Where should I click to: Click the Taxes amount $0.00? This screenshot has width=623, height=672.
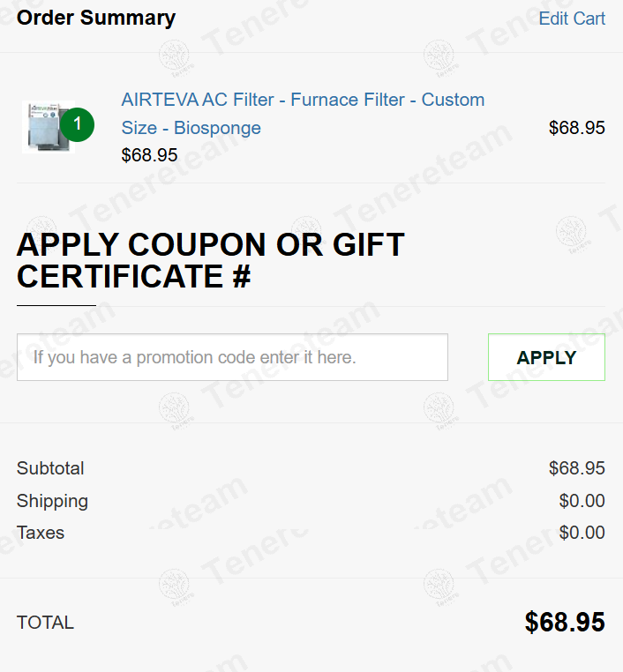582,533
